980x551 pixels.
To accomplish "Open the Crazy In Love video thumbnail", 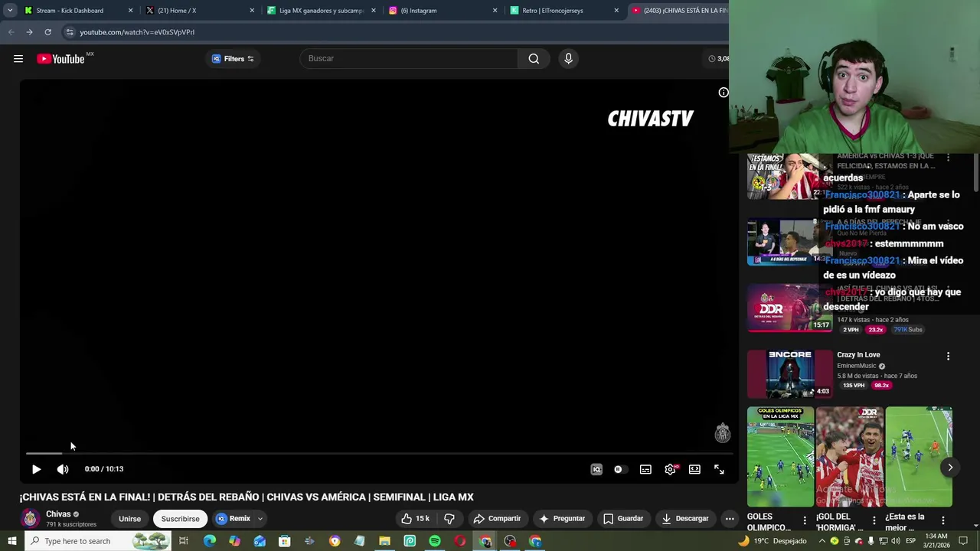I will (789, 374).
